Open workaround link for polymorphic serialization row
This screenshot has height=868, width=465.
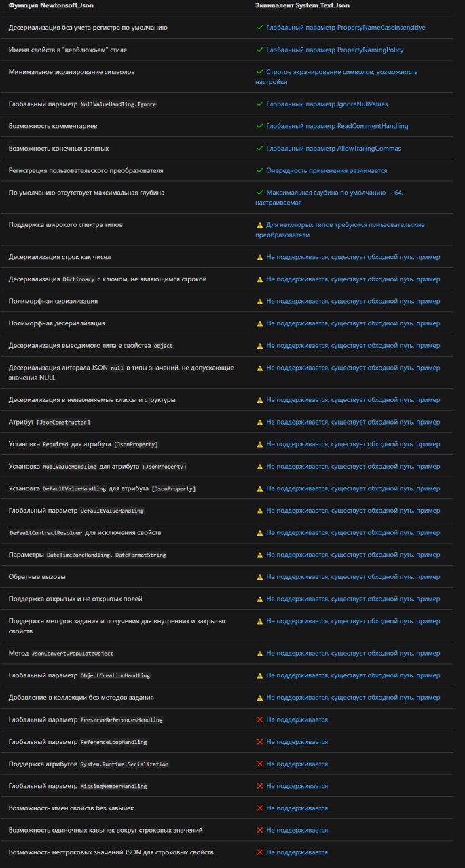click(x=353, y=301)
